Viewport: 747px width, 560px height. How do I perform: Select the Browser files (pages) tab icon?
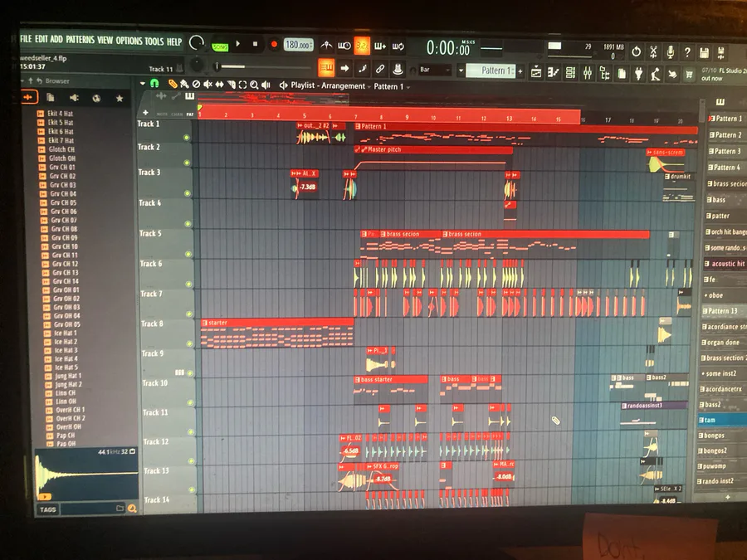tap(50, 98)
